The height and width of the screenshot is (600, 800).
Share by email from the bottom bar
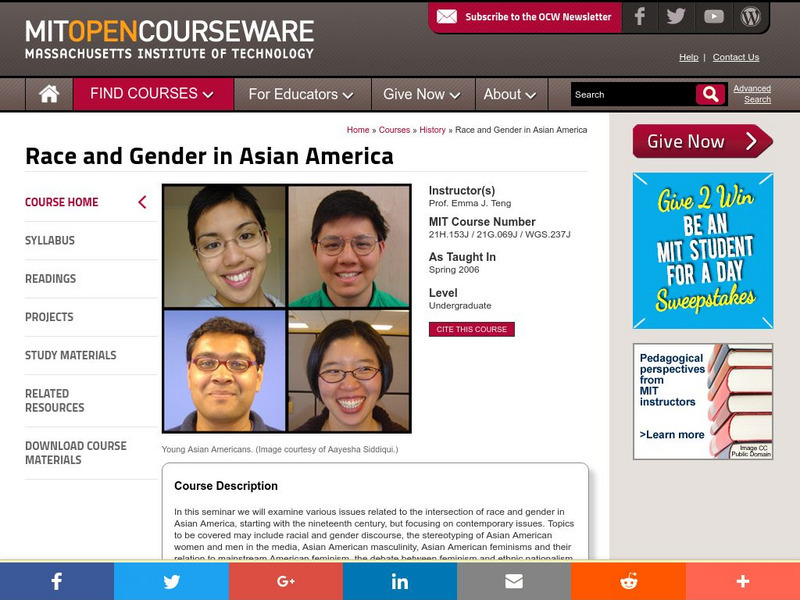click(514, 581)
